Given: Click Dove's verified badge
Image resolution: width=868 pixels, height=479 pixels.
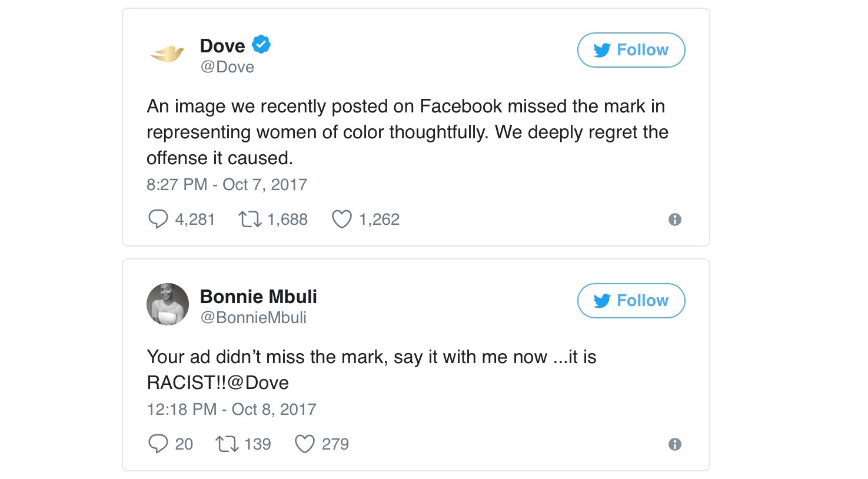Looking at the screenshot, I should 261,45.
